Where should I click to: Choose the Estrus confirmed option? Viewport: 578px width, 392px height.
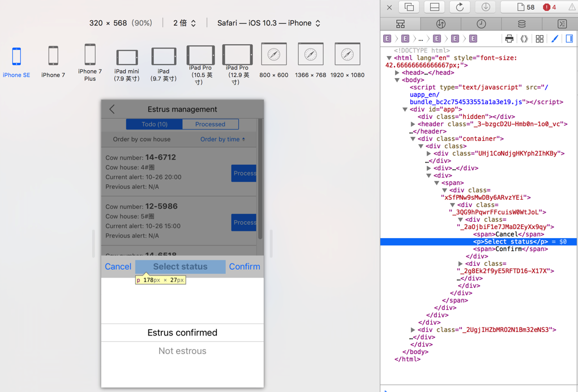(x=182, y=333)
